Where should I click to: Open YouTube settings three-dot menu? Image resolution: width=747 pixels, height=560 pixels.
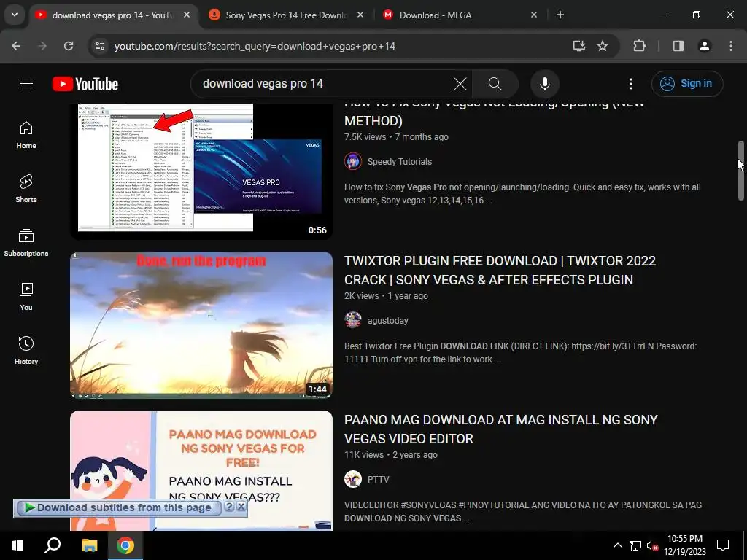pyautogui.click(x=631, y=84)
